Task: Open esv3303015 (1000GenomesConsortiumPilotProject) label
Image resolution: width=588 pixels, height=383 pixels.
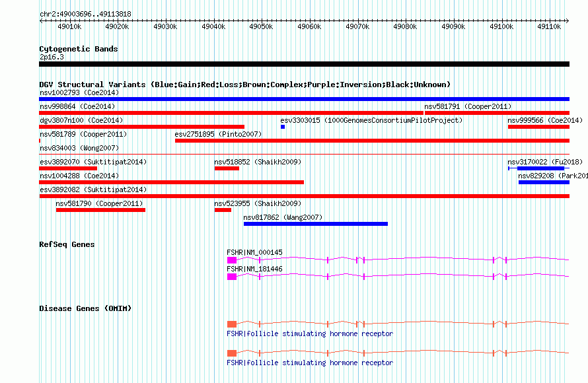Action: coord(371,120)
